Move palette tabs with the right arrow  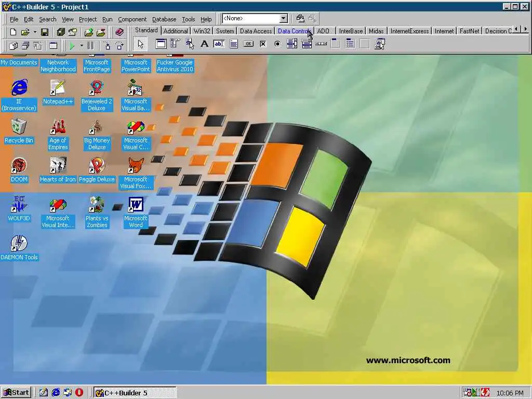[x=525, y=30]
